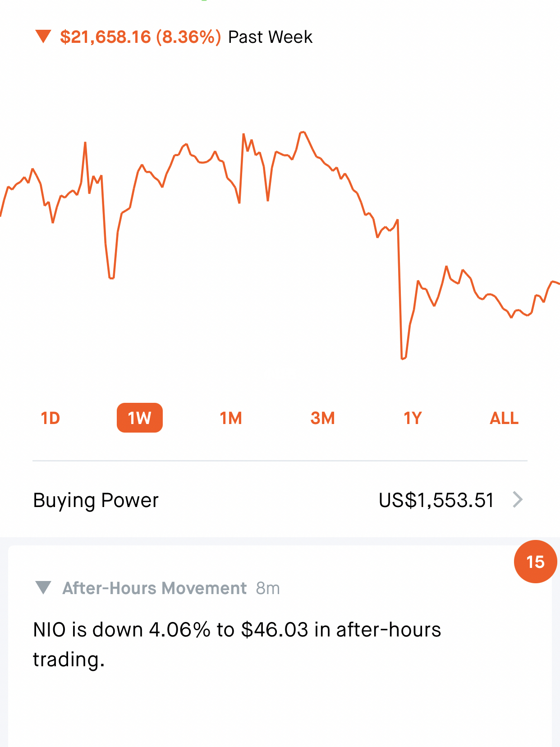Tap the chevron arrow next to US$1,553.51

pos(518,500)
